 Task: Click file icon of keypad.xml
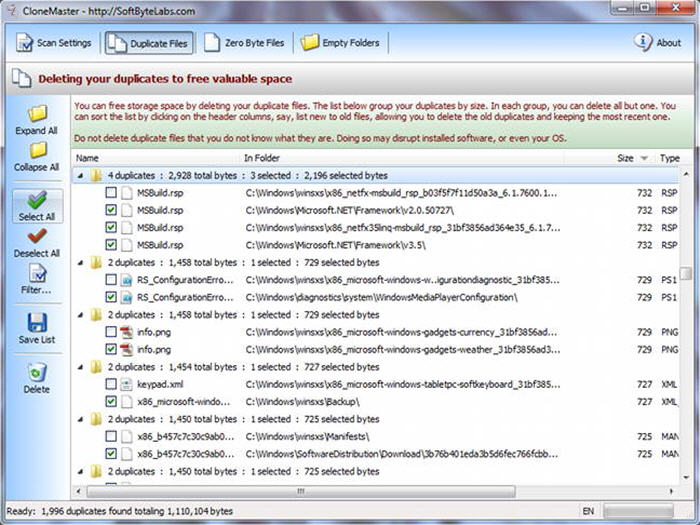tap(127, 384)
